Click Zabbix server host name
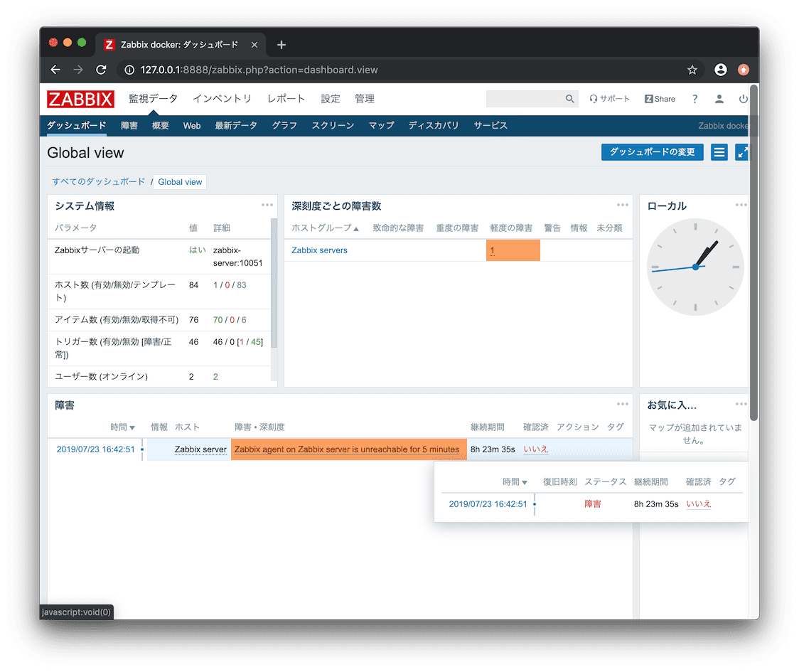Screen dimensions: 799x672 (x=200, y=449)
